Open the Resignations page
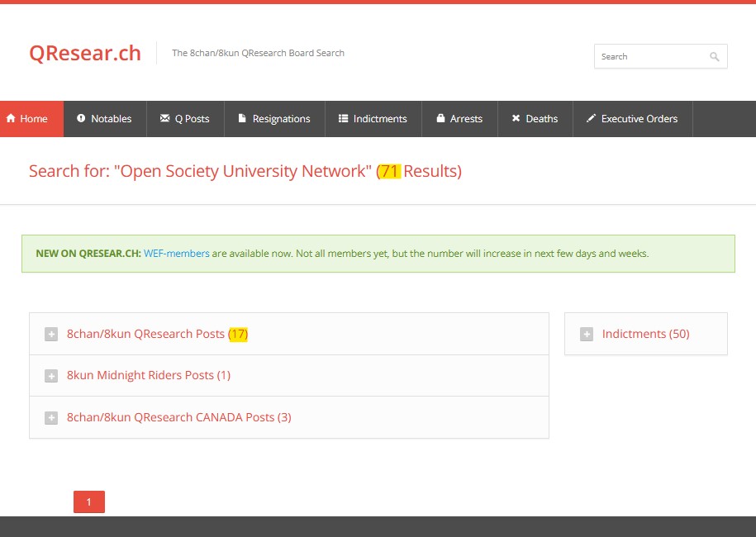 (x=275, y=119)
